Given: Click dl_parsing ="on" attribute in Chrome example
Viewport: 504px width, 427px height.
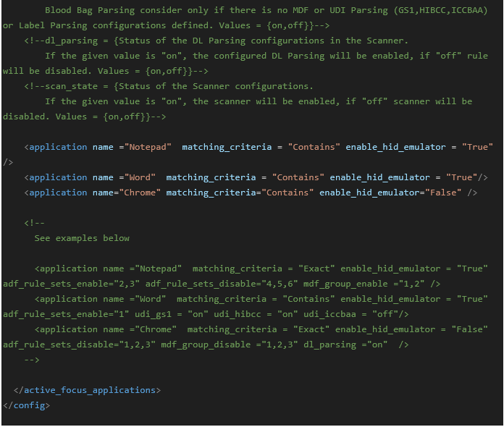Looking at the screenshot, I should [x=345, y=344].
